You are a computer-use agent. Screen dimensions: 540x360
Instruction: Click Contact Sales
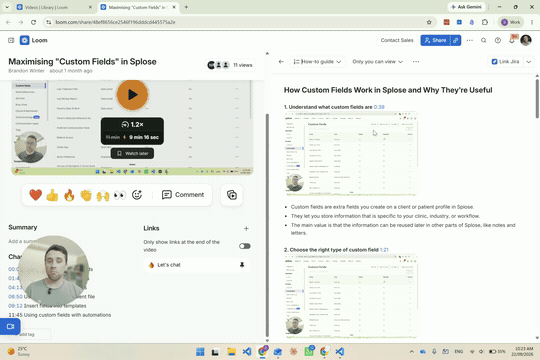click(397, 40)
